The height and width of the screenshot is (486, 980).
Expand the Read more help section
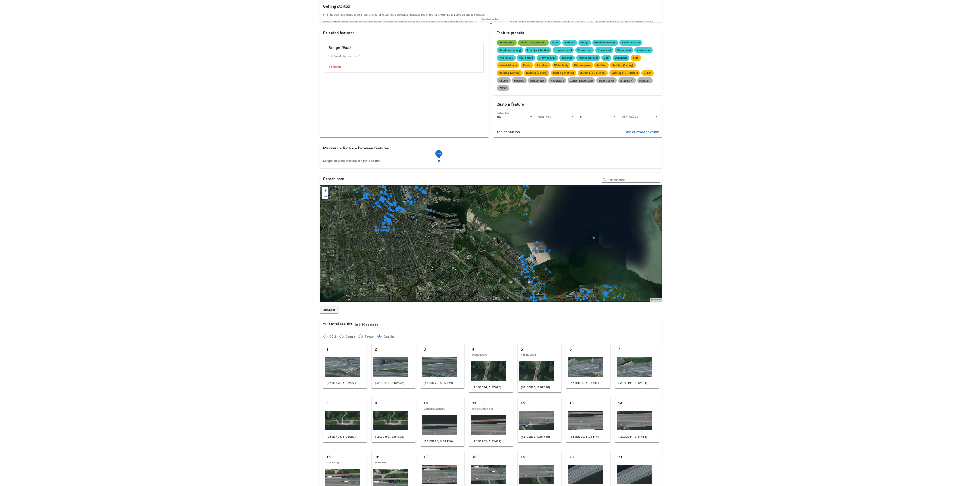tap(490, 20)
